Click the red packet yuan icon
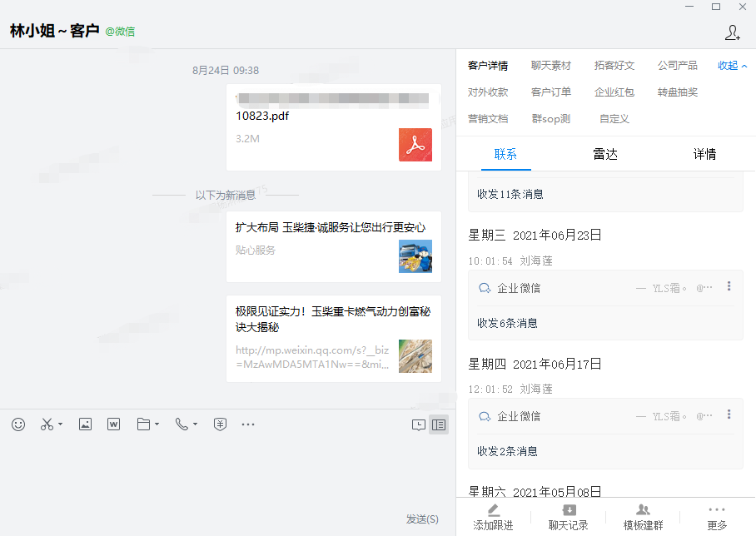 (220, 424)
